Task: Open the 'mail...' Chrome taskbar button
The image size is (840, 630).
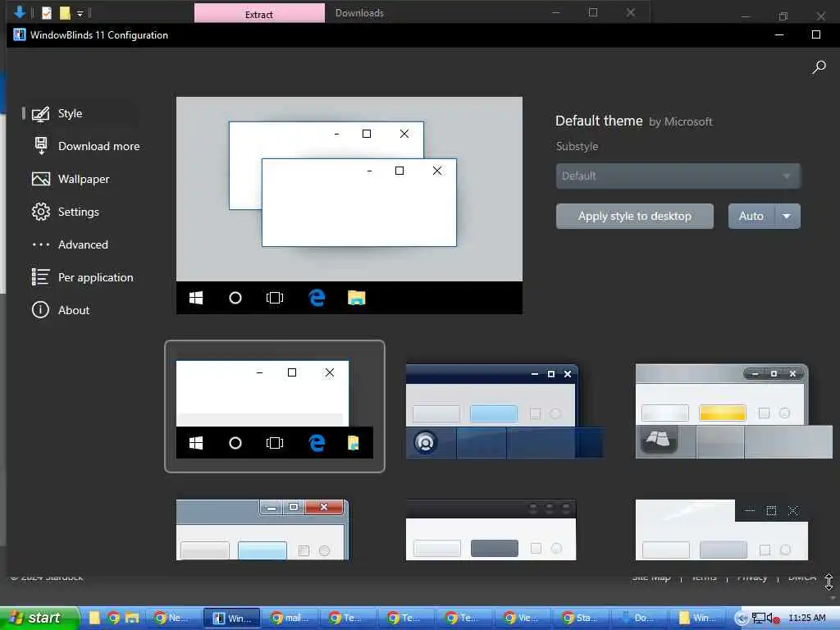Action: (x=290, y=619)
